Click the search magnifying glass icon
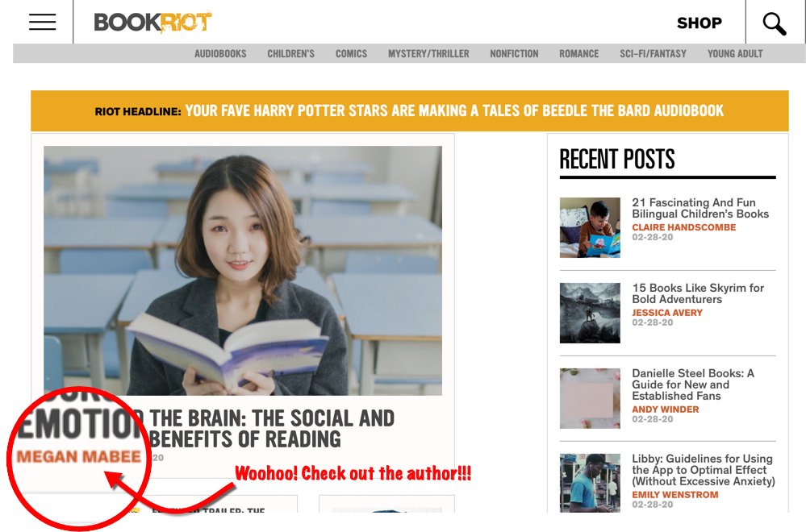Screen dimensions: 806x532 773,22
